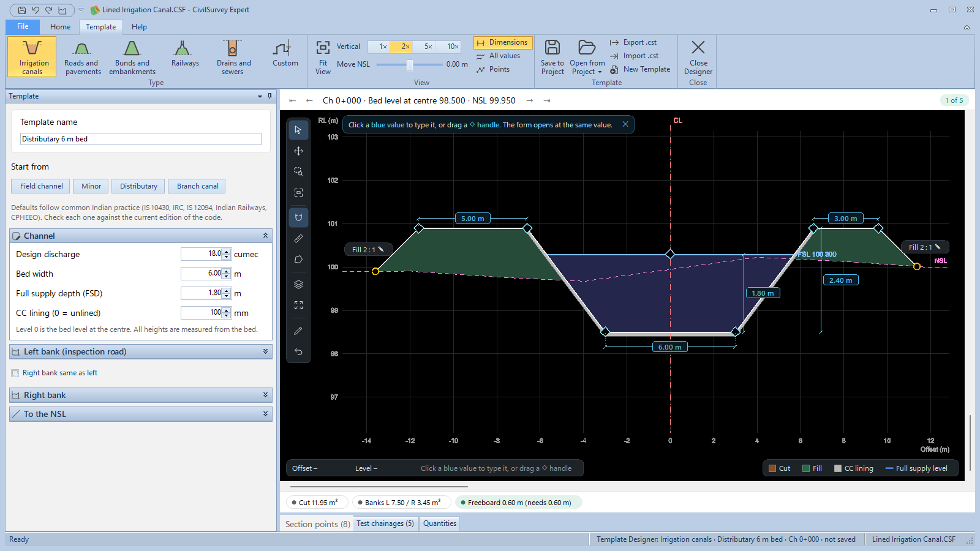Toggle Points display
The height and width of the screenshot is (551, 980).
[494, 69]
